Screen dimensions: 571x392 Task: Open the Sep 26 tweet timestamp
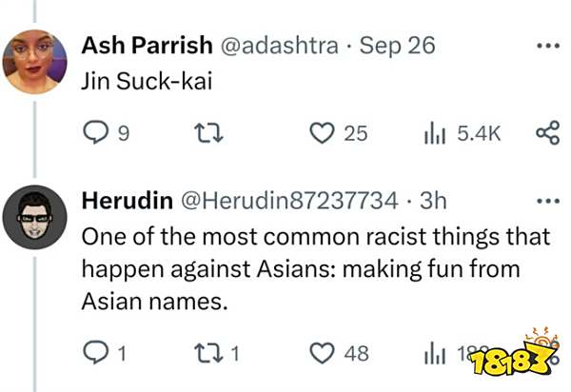pos(398,46)
